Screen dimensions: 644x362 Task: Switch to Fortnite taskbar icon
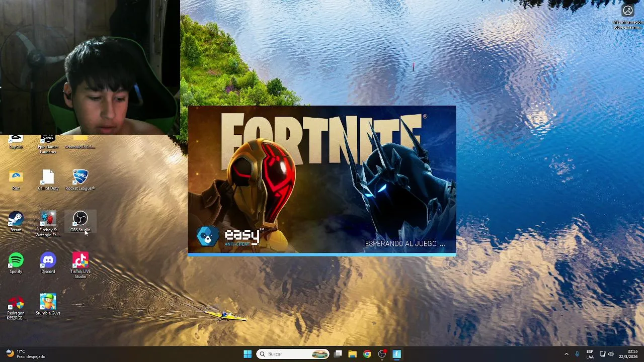pos(396,354)
